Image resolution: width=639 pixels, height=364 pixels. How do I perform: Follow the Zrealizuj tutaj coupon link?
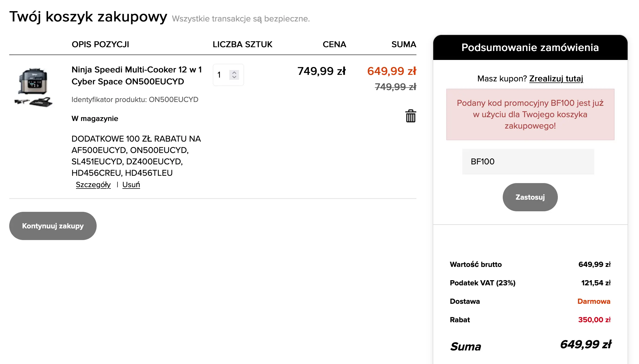556,79
